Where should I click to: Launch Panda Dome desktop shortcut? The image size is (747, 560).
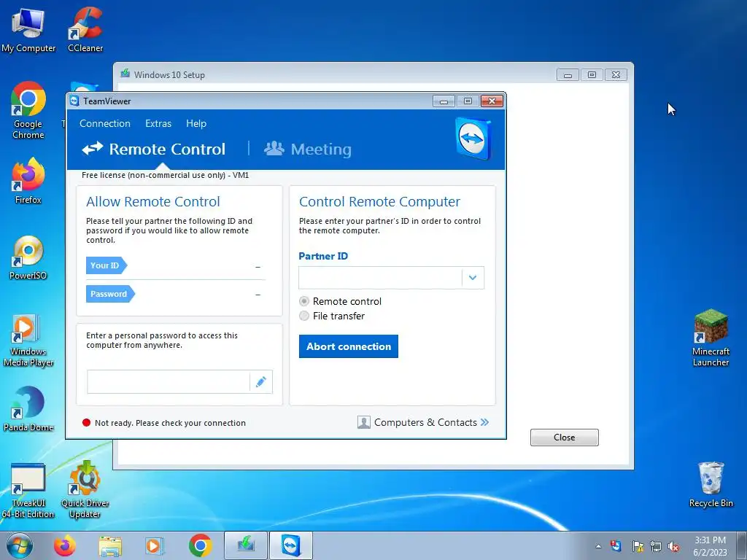(x=28, y=408)
